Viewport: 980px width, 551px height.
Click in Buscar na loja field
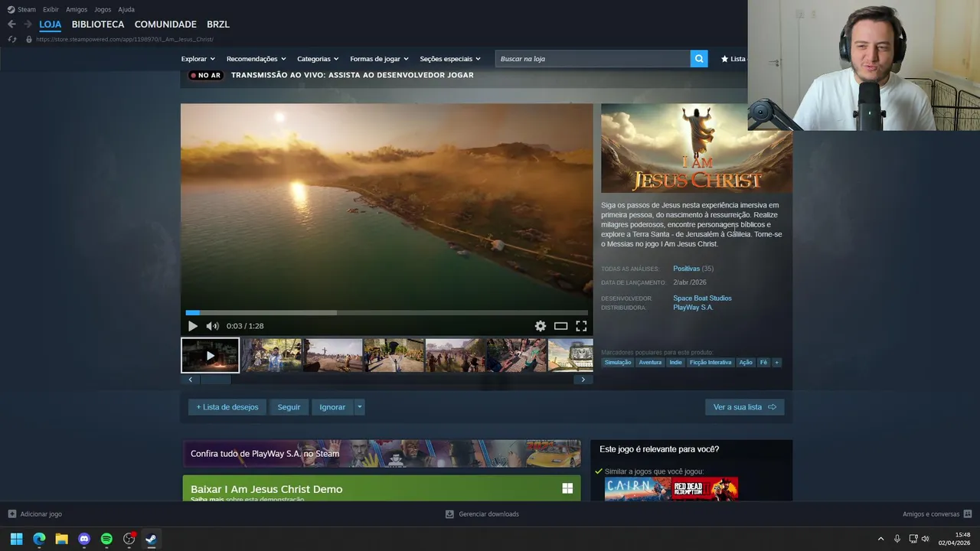click(593, 59)
